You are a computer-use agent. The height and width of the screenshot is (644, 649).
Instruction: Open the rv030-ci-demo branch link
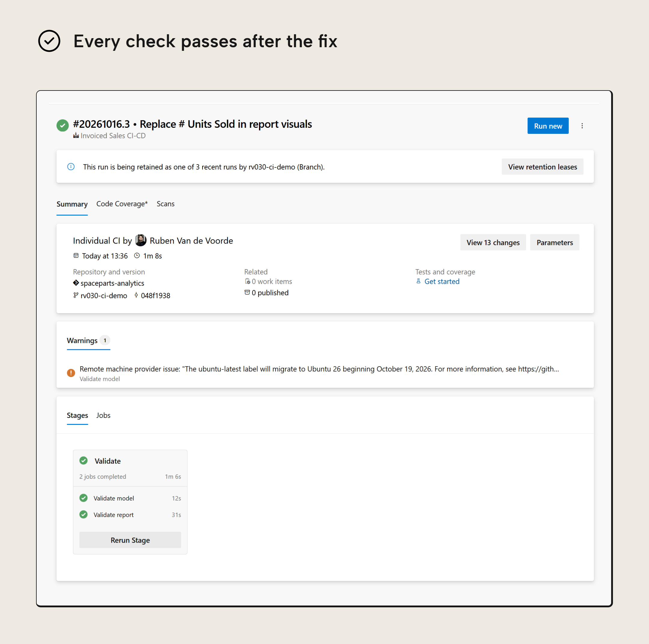tap(104, 296)
